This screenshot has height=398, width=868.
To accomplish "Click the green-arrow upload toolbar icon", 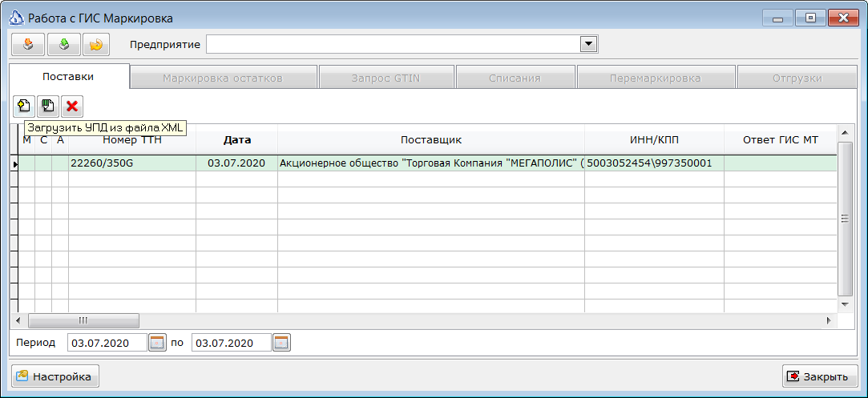I will (x=64, y=44).
